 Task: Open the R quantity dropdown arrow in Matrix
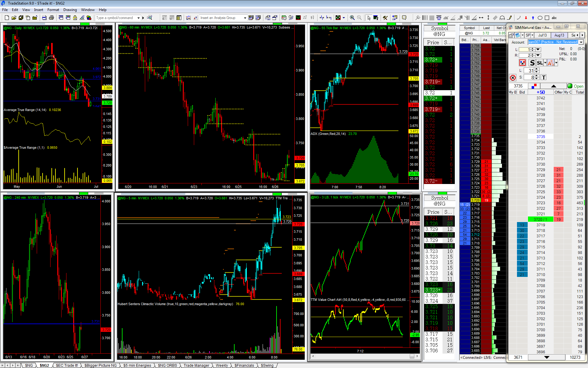point(538,56)
